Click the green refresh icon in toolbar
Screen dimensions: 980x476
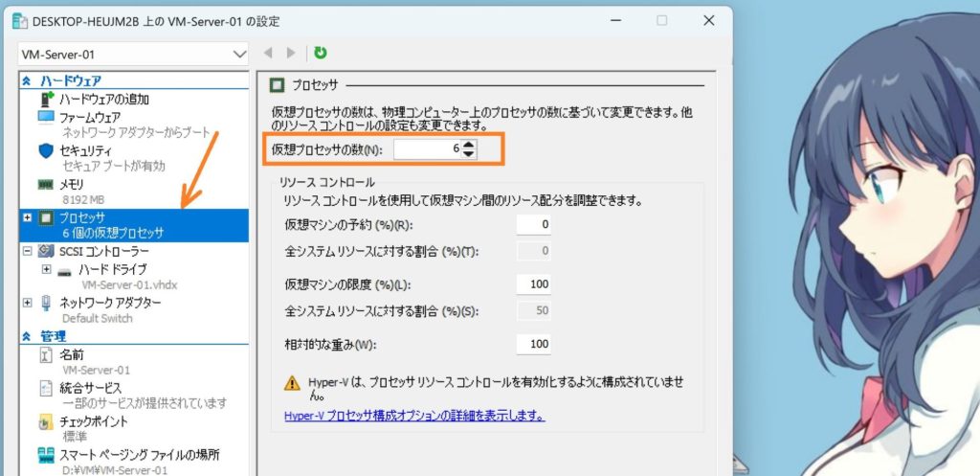[x=320, y=53]
